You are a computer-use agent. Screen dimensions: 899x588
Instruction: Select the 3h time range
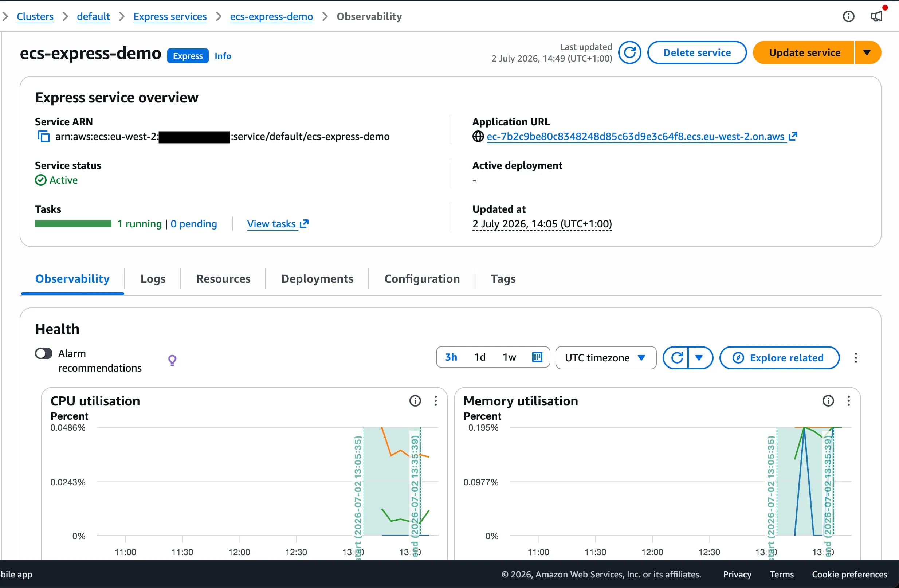click(451, 357)
